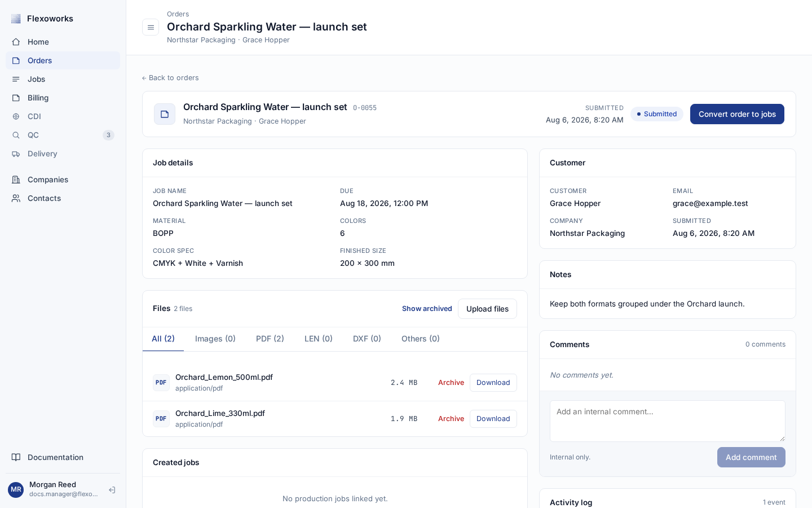Image resolution: width=812 pixels, height=508 pixels.
Task: Click Orders breadcrumb at page top
Action: coord(178,14)
